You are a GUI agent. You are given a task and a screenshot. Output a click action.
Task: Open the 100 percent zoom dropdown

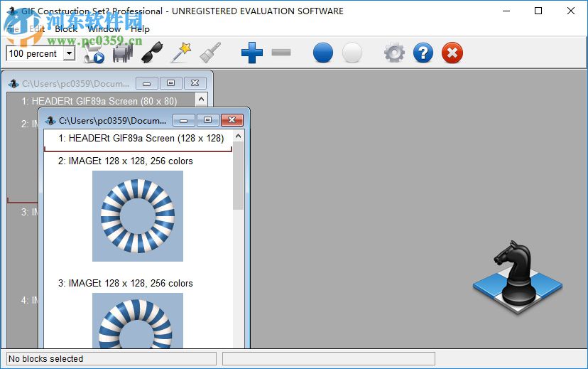pyautogui.click(x=69, y=53)
